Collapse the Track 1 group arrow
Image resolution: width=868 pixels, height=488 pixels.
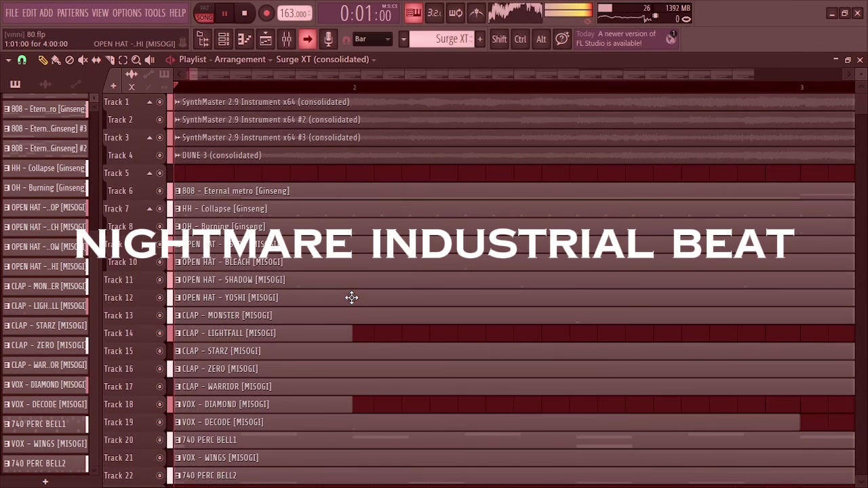149,102
